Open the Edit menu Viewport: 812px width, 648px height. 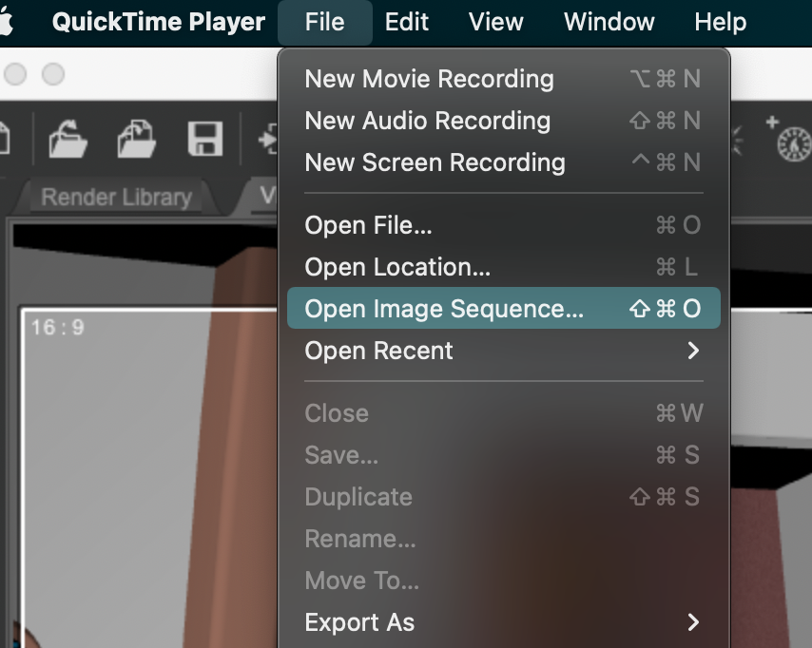pyautogui.click(x=406, y=21)
